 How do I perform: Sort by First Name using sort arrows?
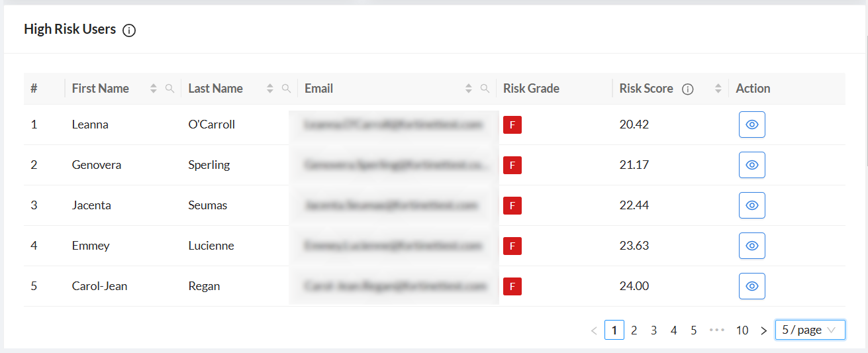[154, 88]
